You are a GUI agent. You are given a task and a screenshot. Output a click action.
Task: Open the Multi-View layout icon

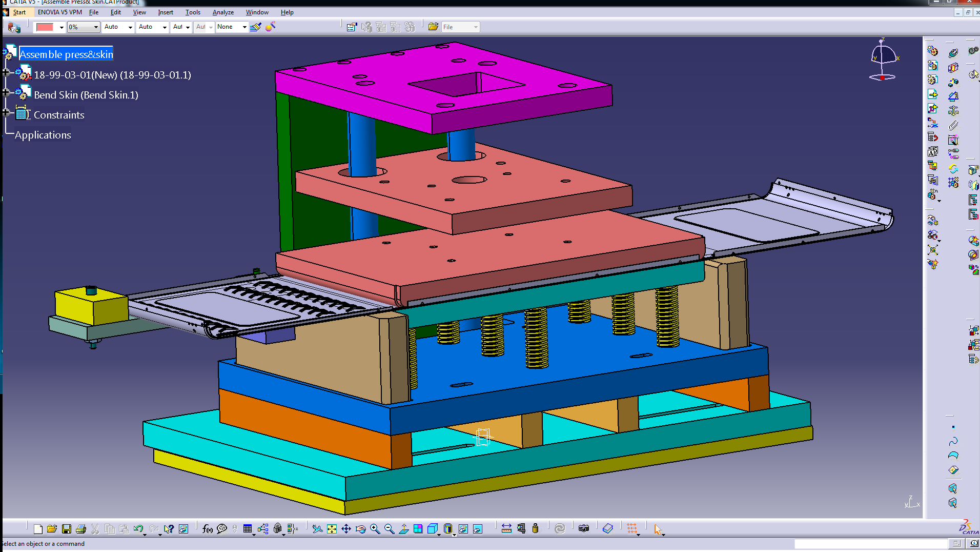pos(418,529)
